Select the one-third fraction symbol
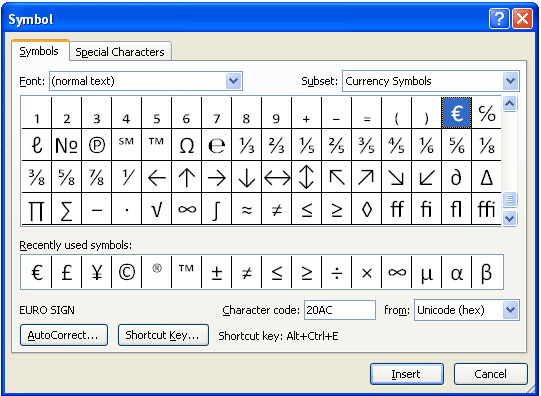This screenshot has height=396, width=541. point(246,145)
